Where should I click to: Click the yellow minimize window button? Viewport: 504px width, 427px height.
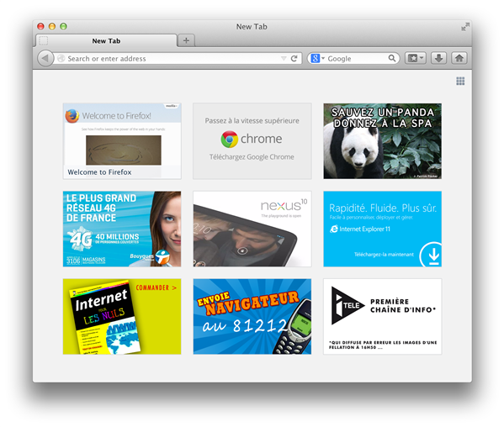tap(52, 26)
